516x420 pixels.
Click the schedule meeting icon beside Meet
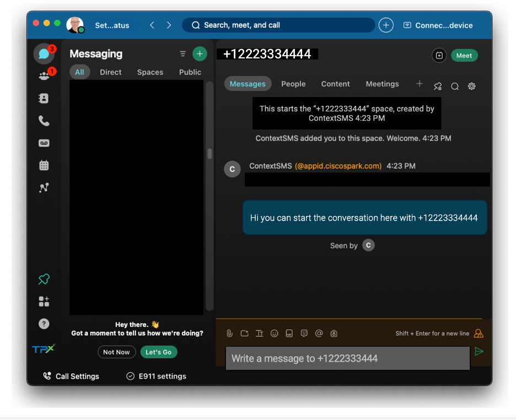coord(439,56)
